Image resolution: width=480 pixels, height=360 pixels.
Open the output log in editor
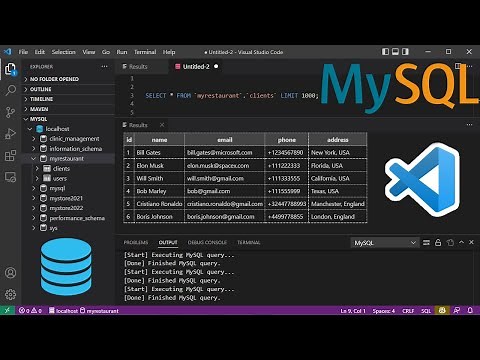[450, 242]
